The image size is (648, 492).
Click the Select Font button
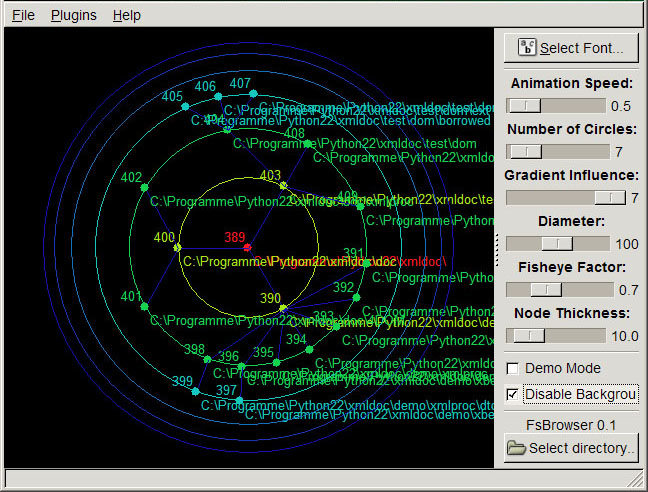pos(571,48)
